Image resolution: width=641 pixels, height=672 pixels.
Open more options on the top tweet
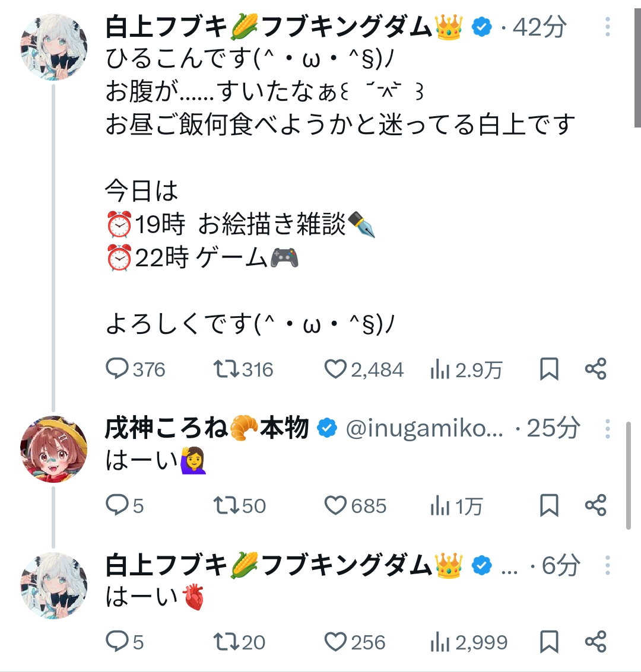point(608,27)
